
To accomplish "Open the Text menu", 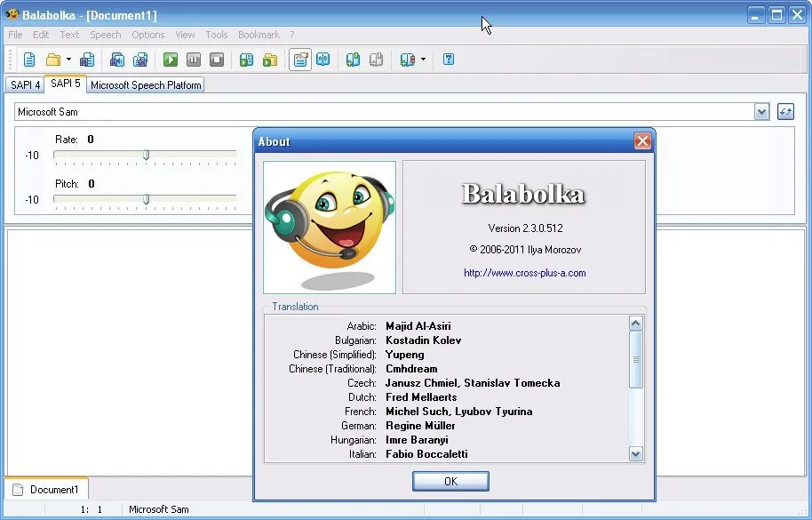I will point(69,35).
